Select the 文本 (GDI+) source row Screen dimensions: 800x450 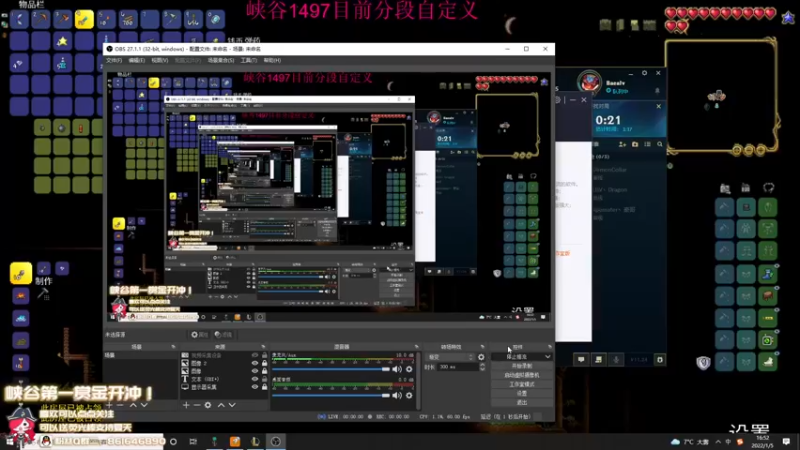point(223,379)
